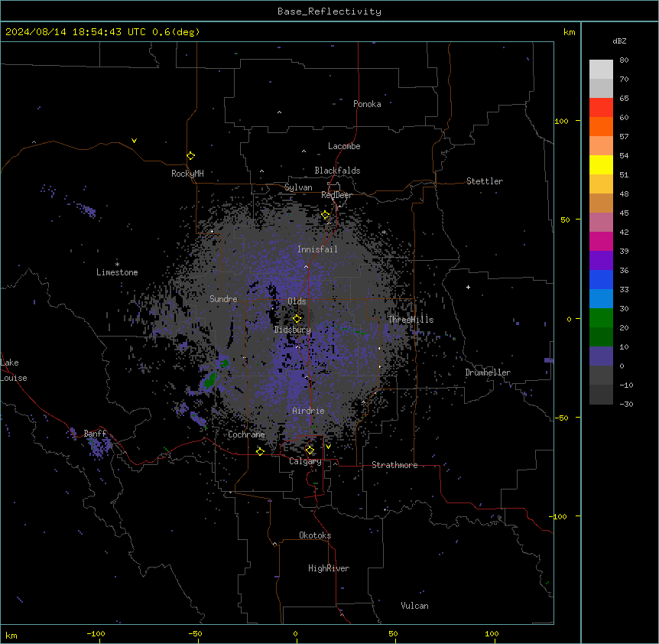The image size is (659, 644).
Task: Click the Olds city label
Action: 297,301
